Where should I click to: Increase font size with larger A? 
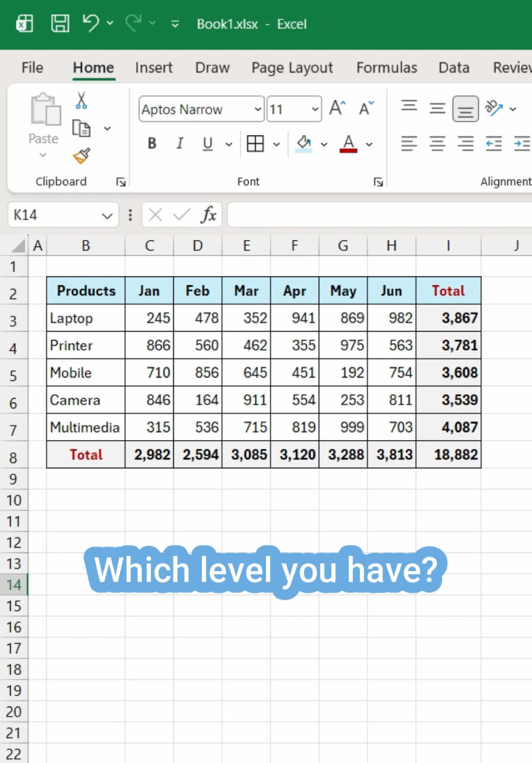(x=338, y=108)
